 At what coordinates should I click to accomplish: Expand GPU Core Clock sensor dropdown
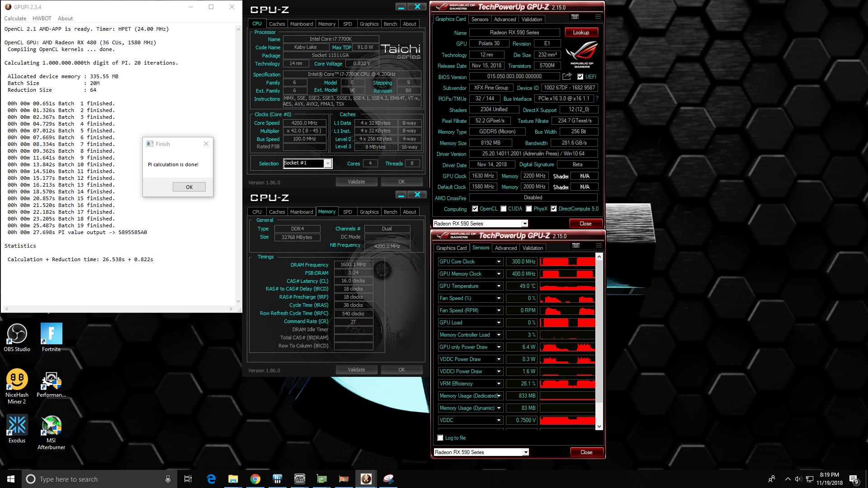(x=499, y=262)
